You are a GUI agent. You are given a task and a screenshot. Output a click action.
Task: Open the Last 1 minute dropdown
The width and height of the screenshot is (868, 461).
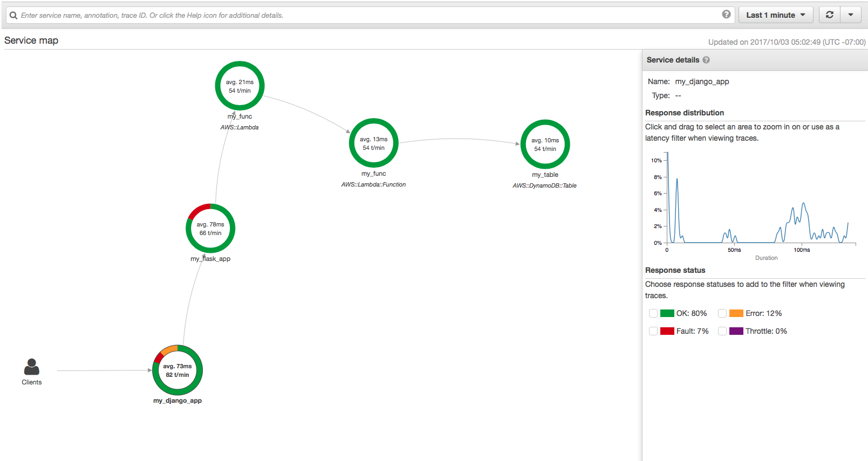(x=775, y=15)
